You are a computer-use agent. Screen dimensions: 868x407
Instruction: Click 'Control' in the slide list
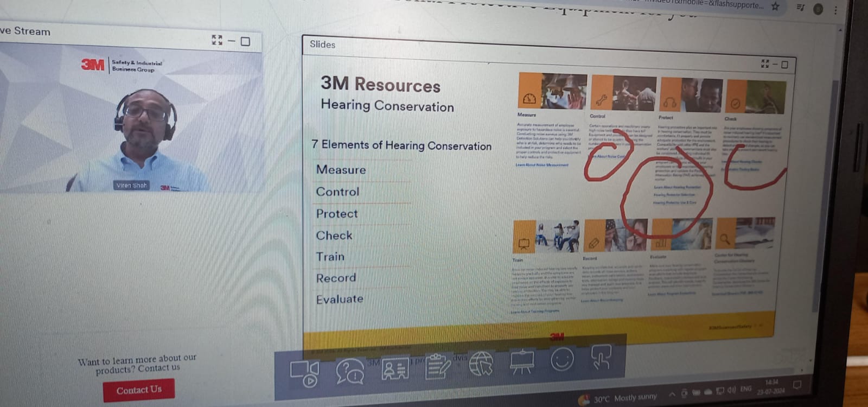pos(337,192)
